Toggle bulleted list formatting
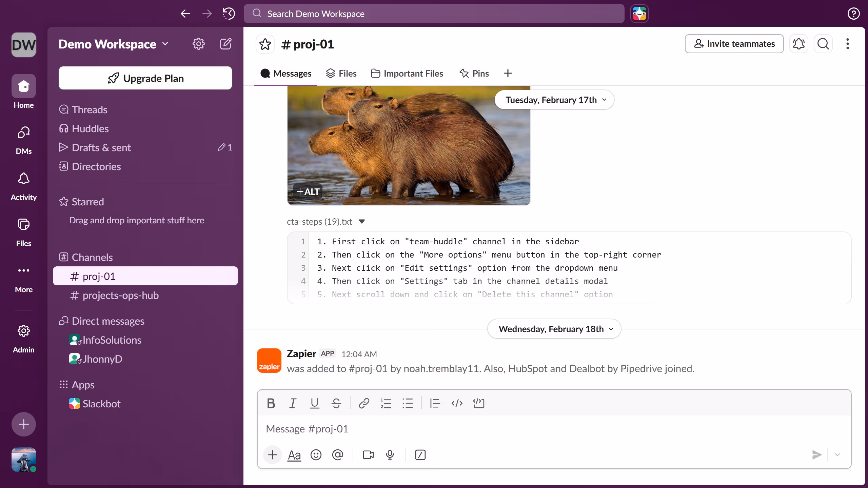 408,403
